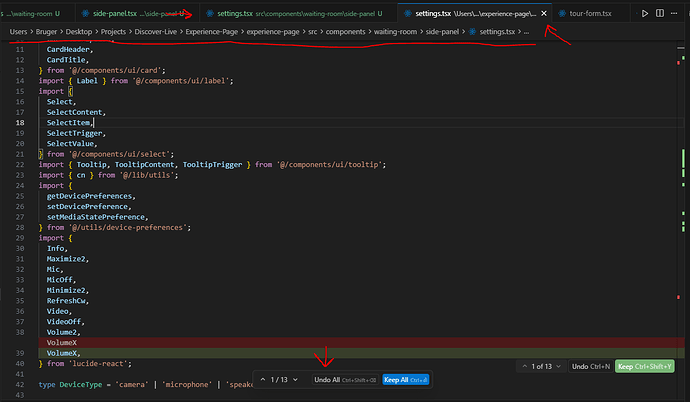The image size is (690, 402).
Task: Click line number 18 in gutter
Action: (20, 123)
